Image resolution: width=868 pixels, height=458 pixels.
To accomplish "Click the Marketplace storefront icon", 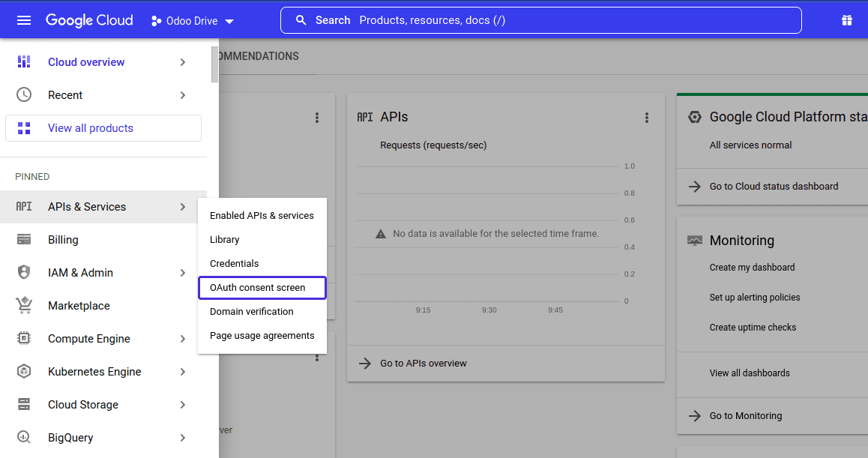I will (23, 305).
